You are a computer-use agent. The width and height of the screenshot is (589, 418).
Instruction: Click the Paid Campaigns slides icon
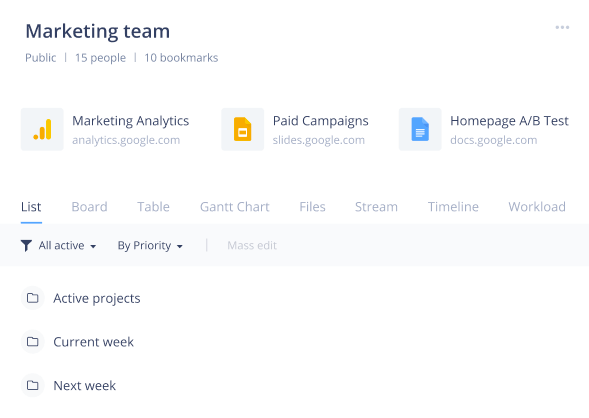click(243, 130)
